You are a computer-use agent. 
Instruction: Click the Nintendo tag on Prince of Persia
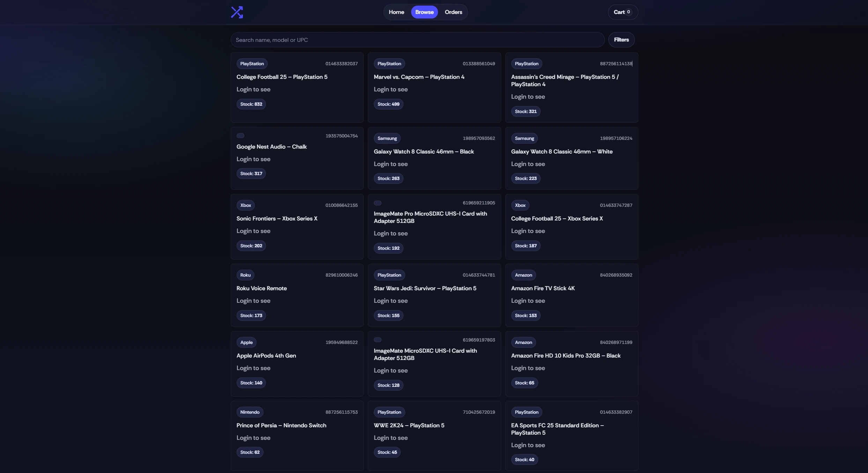click(250, 412)
